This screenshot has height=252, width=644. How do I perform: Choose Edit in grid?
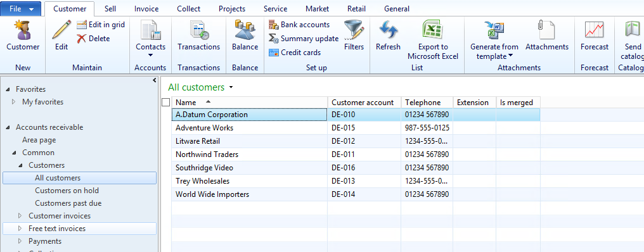(x=101, y=25)
